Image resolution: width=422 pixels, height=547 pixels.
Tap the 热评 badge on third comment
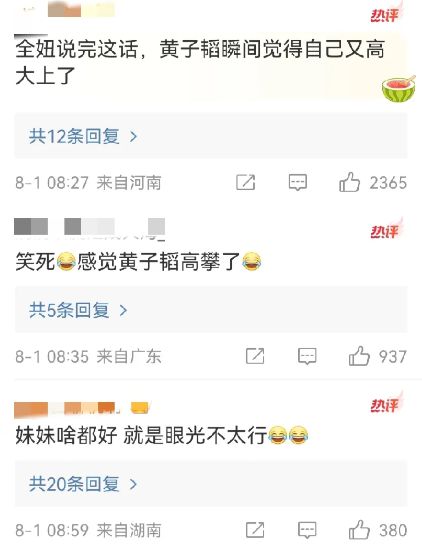(385, 404)
